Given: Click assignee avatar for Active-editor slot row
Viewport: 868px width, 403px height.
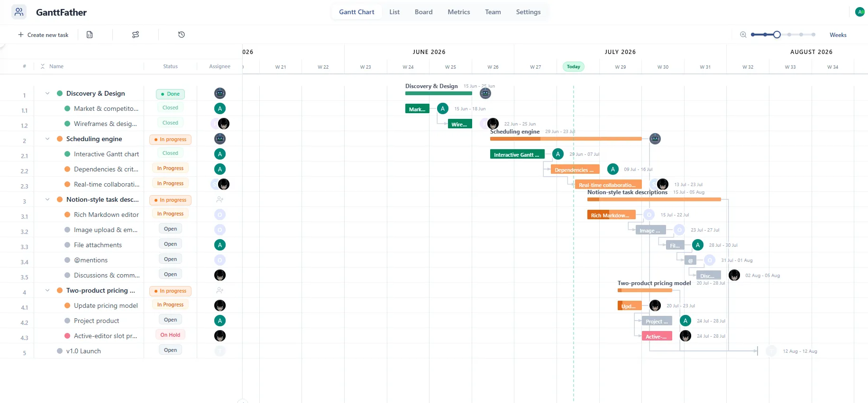Looking at the screenshot, I should 219,336.
